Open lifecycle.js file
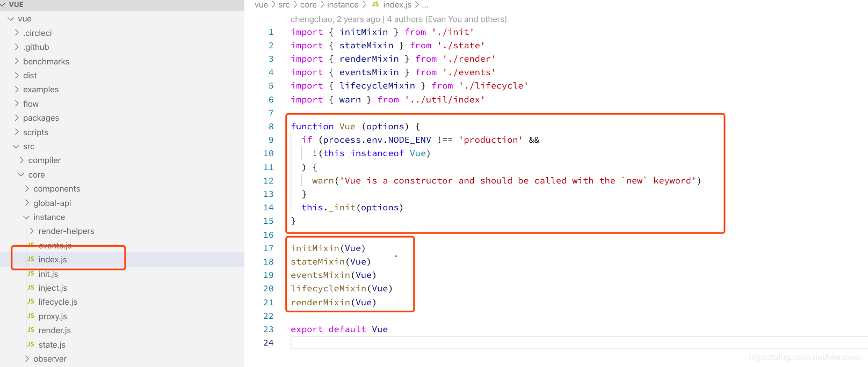Viewport: 868px width, 367px height. tap(58, 302)
